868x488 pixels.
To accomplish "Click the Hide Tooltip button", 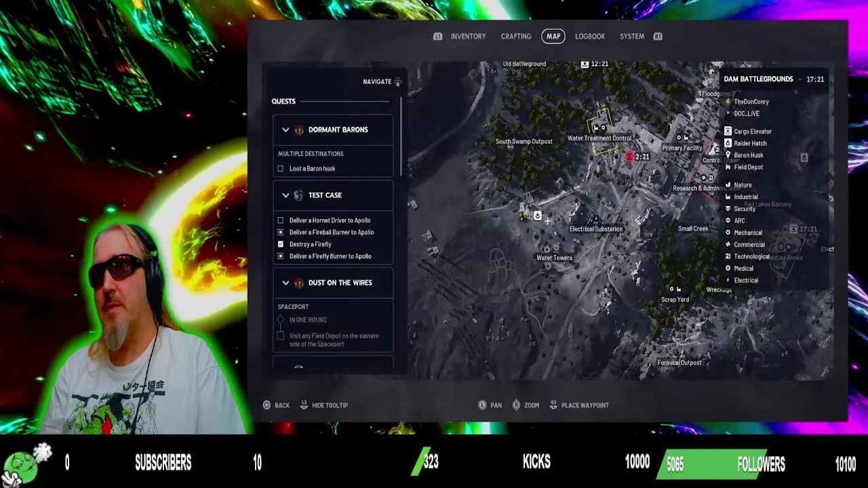I will (324, 405).
